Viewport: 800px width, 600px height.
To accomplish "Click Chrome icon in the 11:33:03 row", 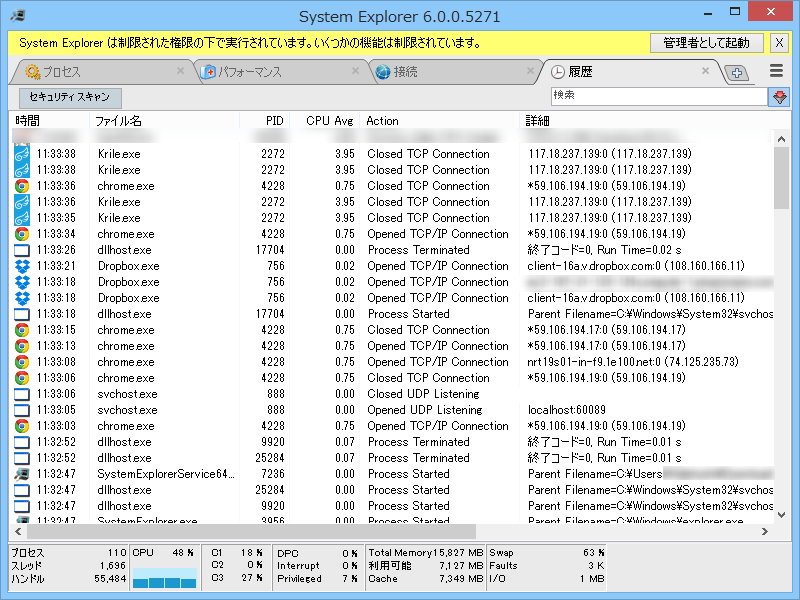I will pos(21,426).
